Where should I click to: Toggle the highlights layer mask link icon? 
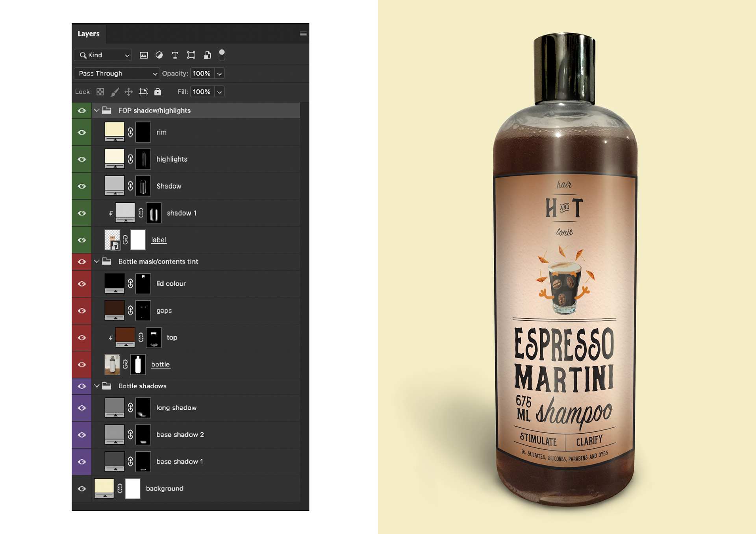click(x=130, y=159)
